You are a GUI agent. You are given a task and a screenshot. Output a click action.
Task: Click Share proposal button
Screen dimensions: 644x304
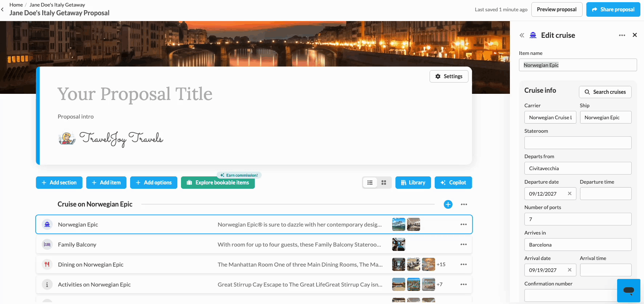click(x=613, y=9)
